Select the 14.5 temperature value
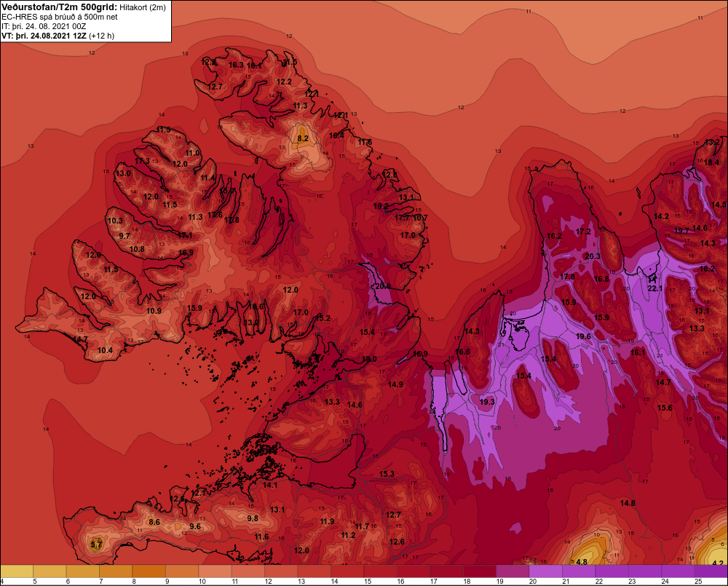 719,205
